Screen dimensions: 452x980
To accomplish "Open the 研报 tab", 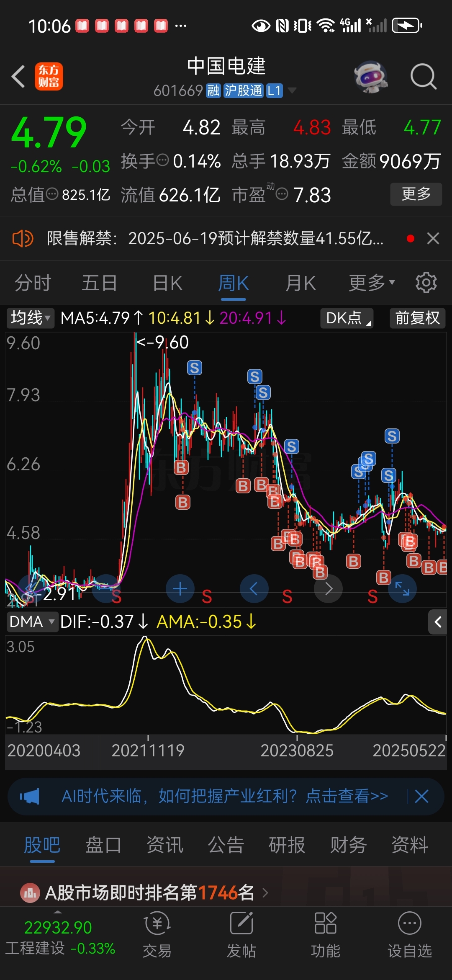I will [x=287, y=845].
